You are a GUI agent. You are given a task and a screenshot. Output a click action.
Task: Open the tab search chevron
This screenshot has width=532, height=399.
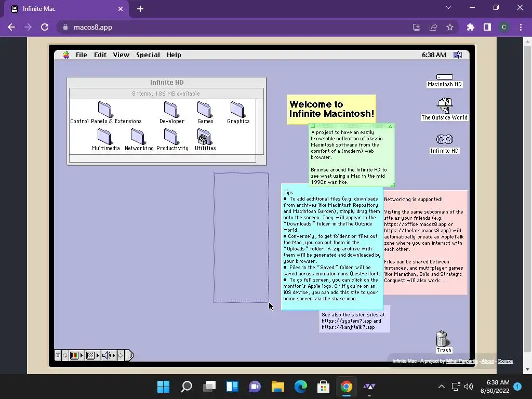[x=448, y=7]
